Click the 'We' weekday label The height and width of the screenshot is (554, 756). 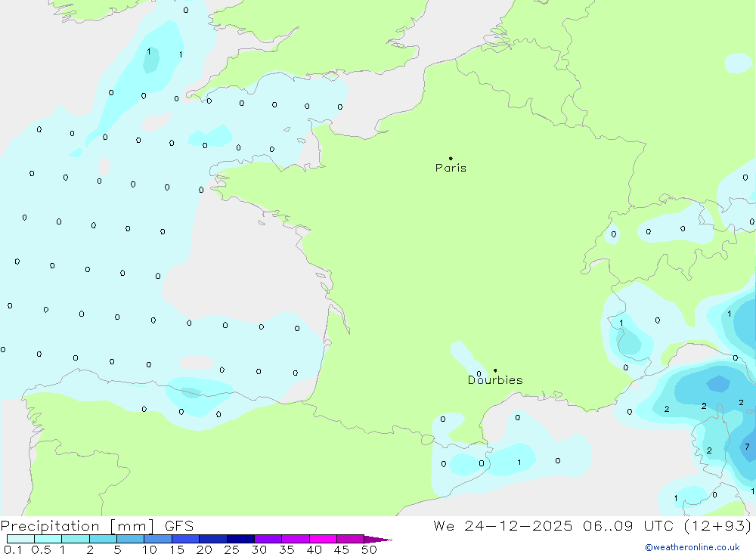click(x=444, y=526)
